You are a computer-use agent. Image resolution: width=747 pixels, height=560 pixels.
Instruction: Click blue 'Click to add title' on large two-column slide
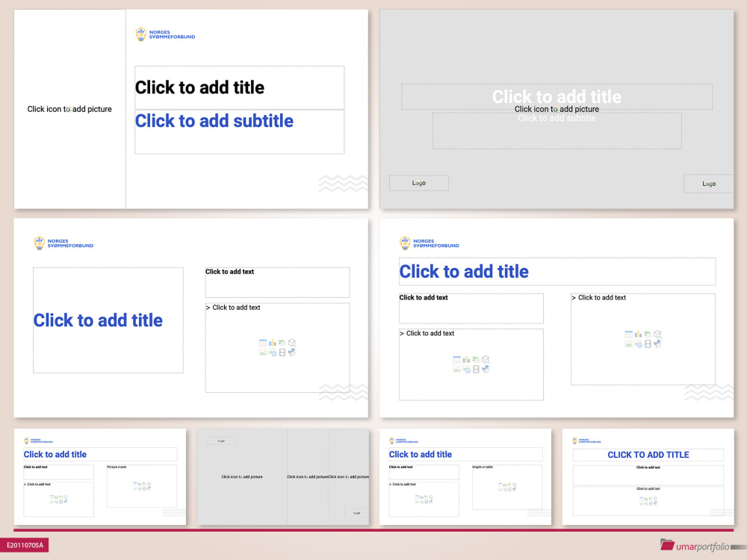tap(464, 272)
